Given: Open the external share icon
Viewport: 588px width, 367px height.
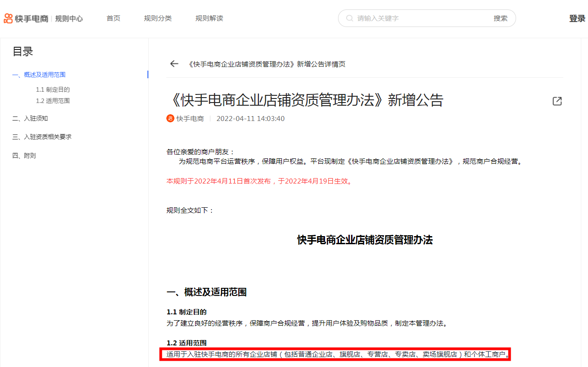Looking at the screenshot, I should 557,101.
